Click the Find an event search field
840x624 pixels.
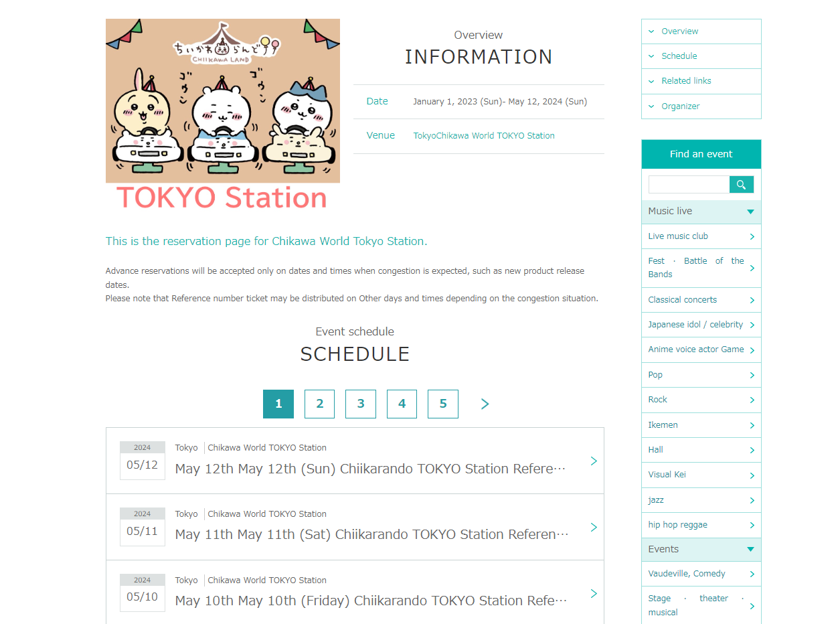coord(689,185)
